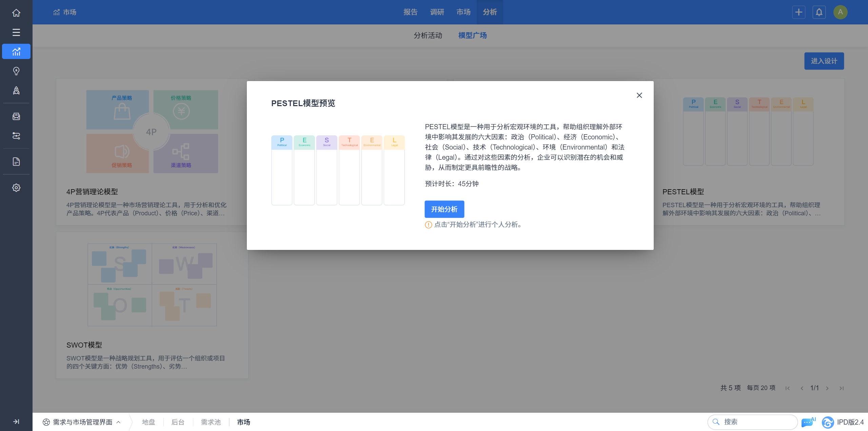The height and width of the screenshot is (431, 868).
Task: Open the 调研 top menu item
Action: [x=437, y=12]
